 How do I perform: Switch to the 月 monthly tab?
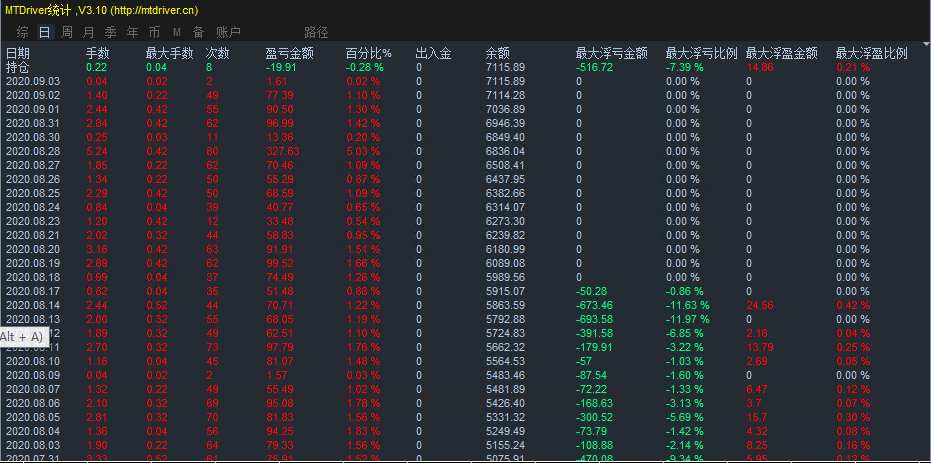(88, 32)
